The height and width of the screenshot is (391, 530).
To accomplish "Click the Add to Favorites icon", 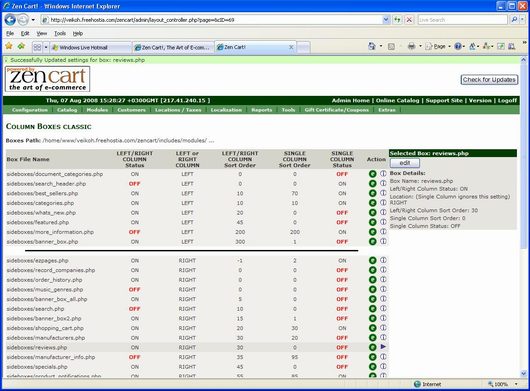I will point(21,46).
